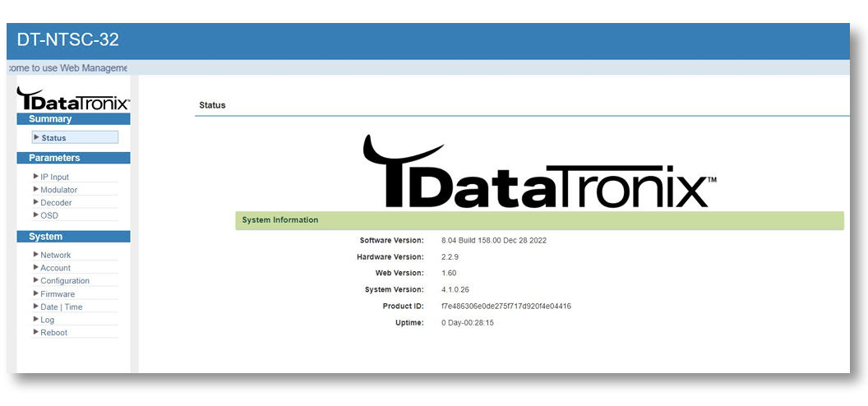Click the System Information header bar
The width and height of the screenshot is (868, 406).
540,220
